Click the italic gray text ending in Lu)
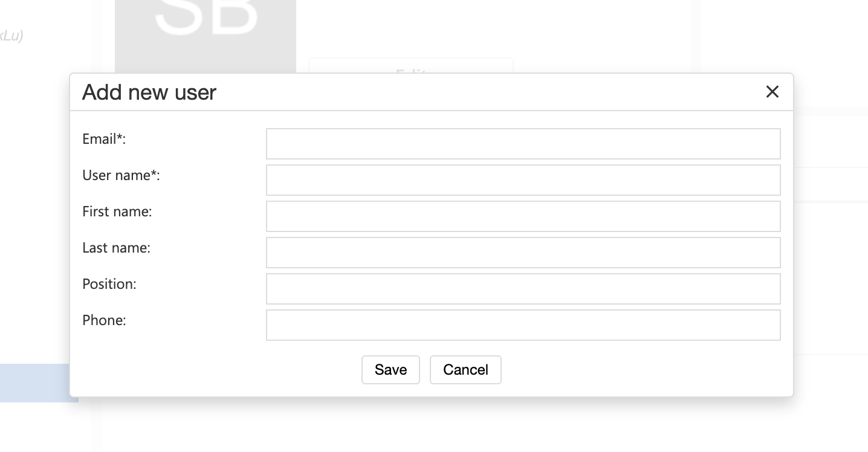868x452 pixels. (11, 36)
